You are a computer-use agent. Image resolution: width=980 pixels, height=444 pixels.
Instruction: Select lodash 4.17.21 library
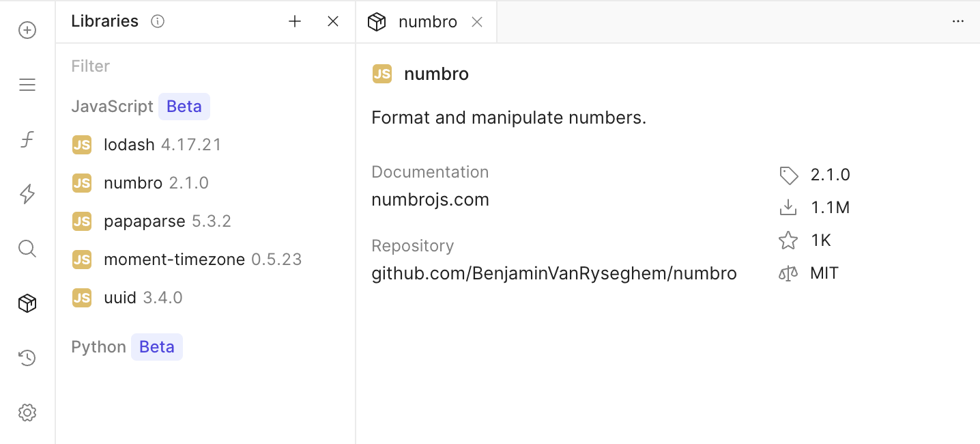tap(205, 145)
